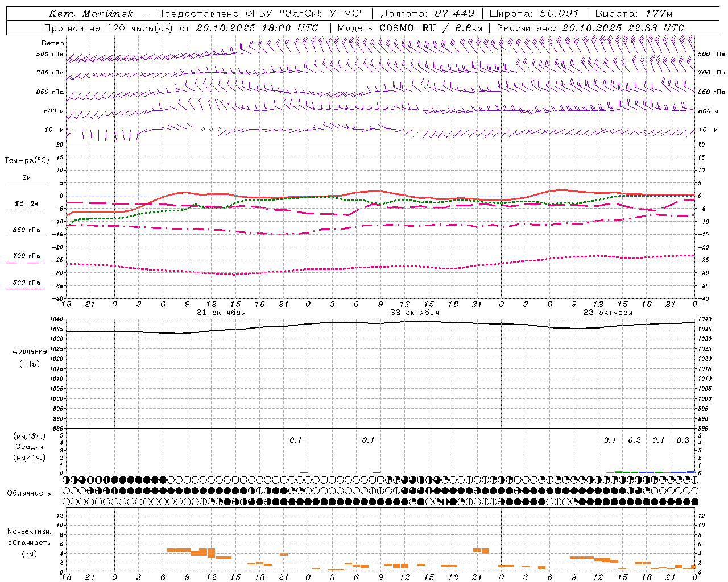
Task: Click the 'Конвективн.' convective cloud label
Action: (30, 531)
